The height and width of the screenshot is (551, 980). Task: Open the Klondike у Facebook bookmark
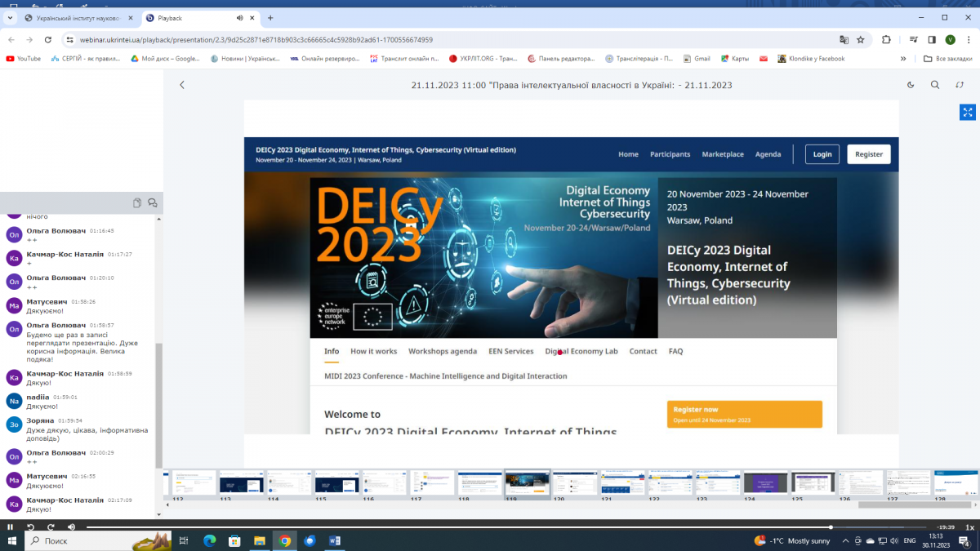point(812,59)
